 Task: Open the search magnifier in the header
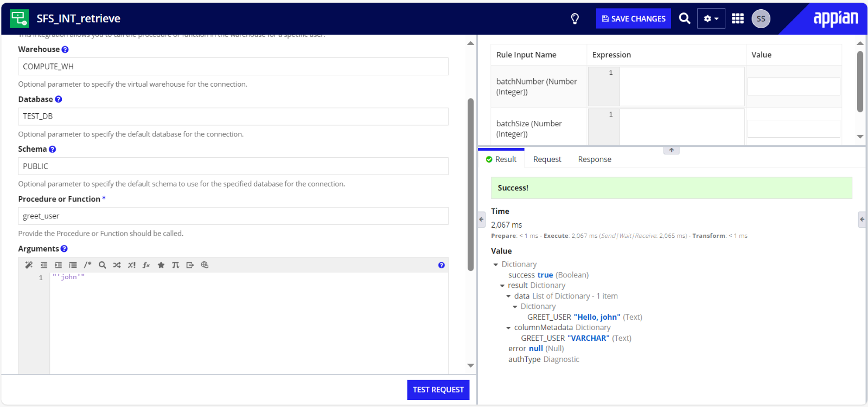pyautogui.click(x=685, y=18)
